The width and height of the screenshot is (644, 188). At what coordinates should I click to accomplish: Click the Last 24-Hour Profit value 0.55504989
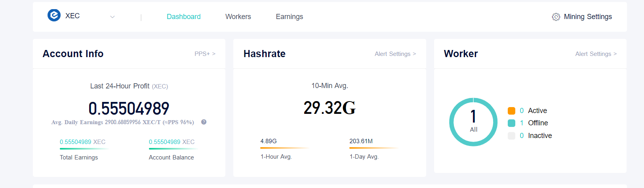click(x=129, y=108)
